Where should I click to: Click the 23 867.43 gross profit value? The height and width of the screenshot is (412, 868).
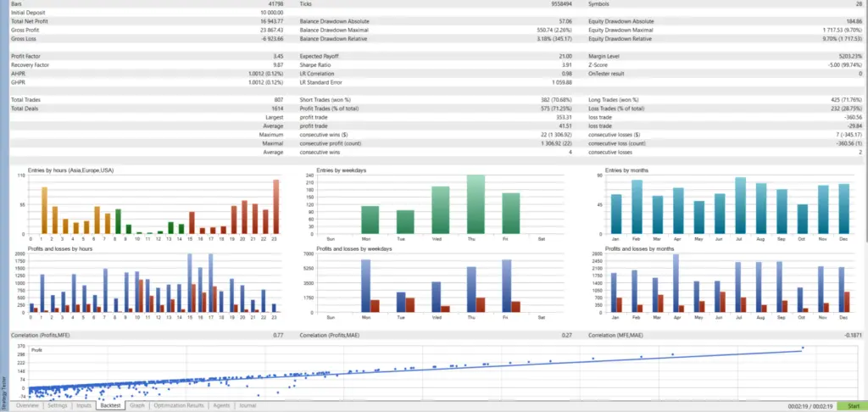coord(271,30)
